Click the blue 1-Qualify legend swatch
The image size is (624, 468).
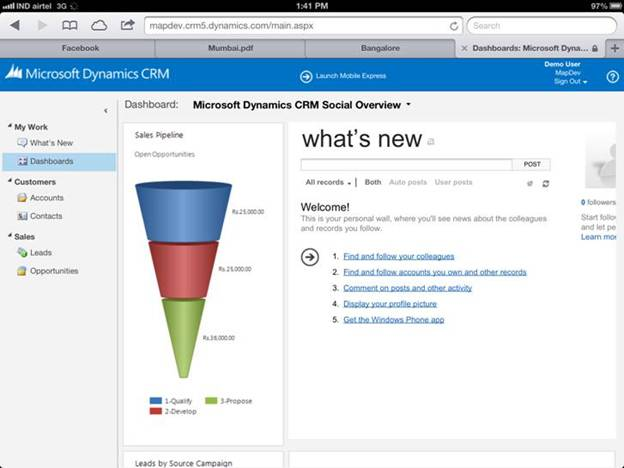tap(156, 401)
